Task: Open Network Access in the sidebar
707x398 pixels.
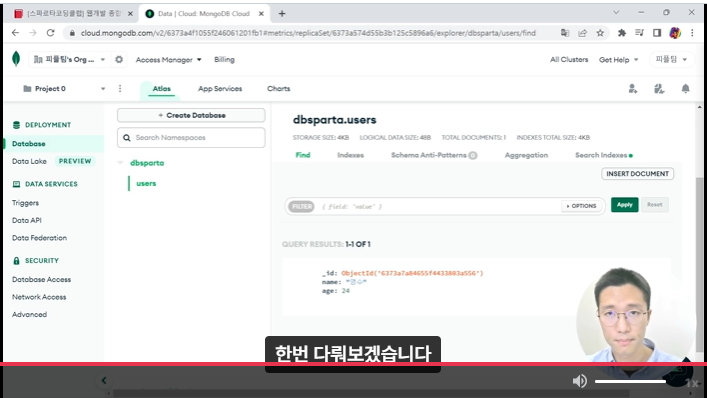Action: 39,297
